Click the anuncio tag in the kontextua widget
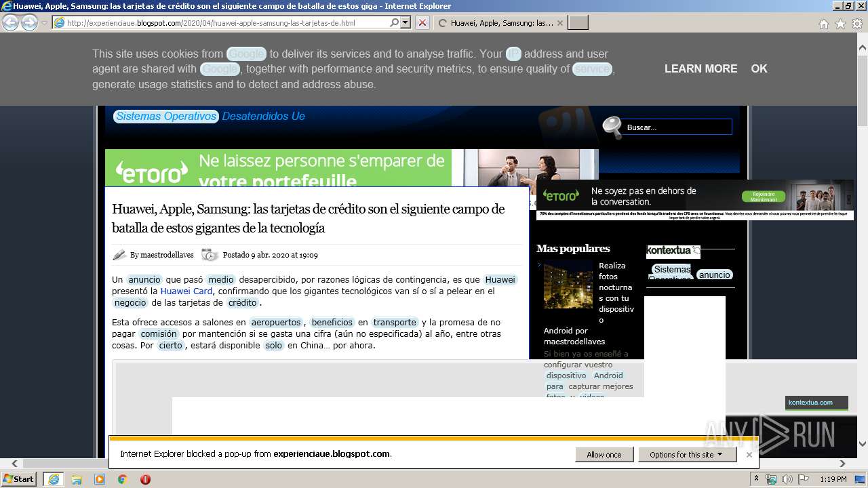Image resolution: width=868 pixels, height=488 pixels. tap(715, 274)
